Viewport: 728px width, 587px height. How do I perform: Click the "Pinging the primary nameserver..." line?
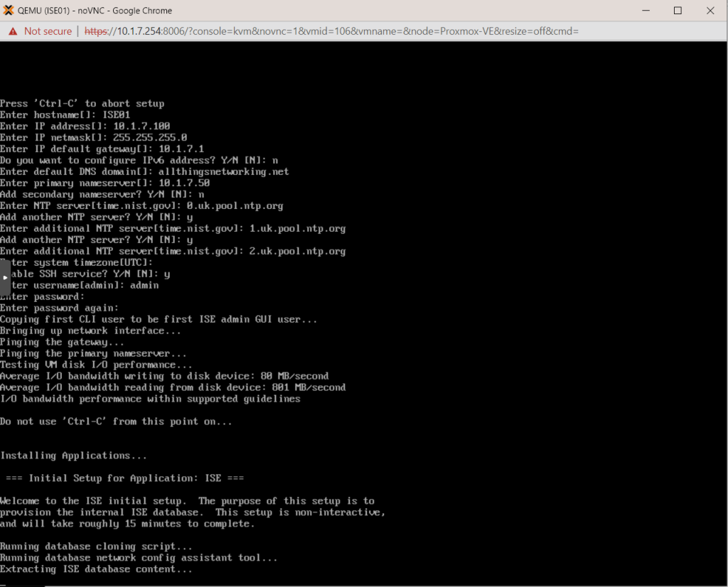point(93,353)
